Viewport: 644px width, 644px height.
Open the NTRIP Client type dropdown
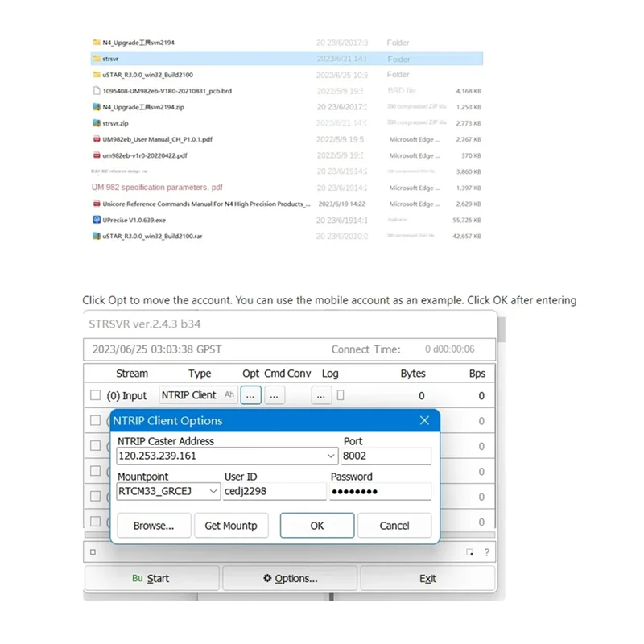198,395
